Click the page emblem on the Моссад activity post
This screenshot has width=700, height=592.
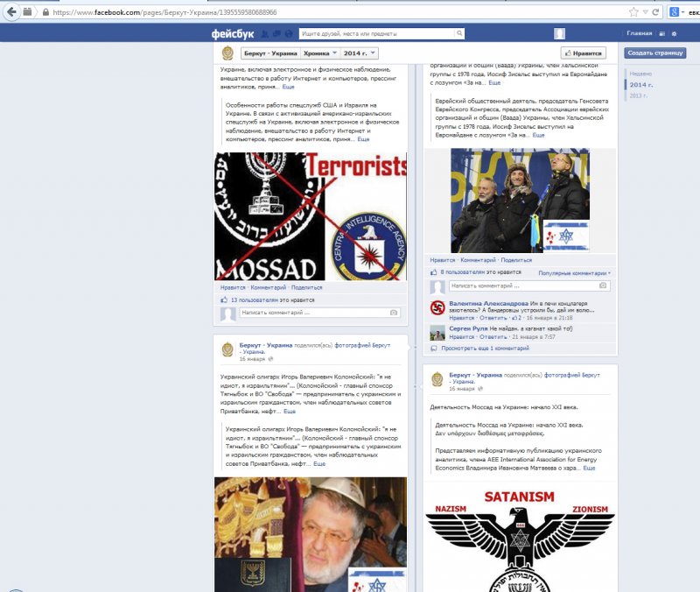[x=437, y=379]
